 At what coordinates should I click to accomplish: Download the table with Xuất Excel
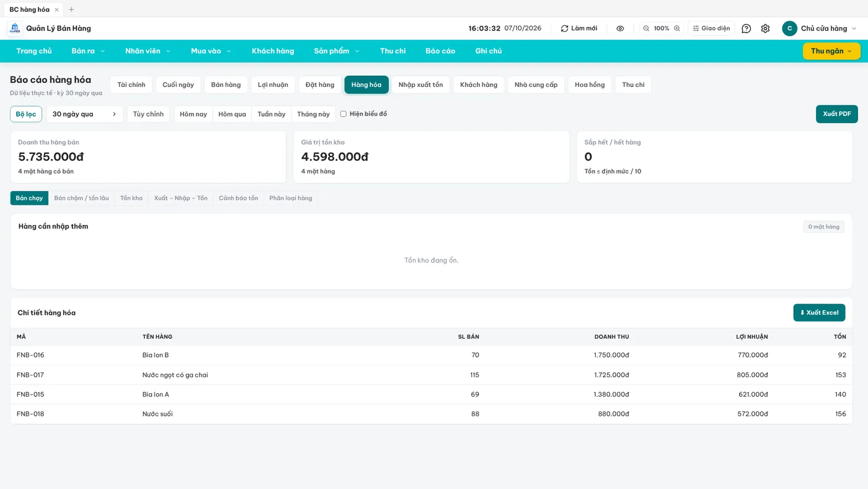(x=819, y=313)
